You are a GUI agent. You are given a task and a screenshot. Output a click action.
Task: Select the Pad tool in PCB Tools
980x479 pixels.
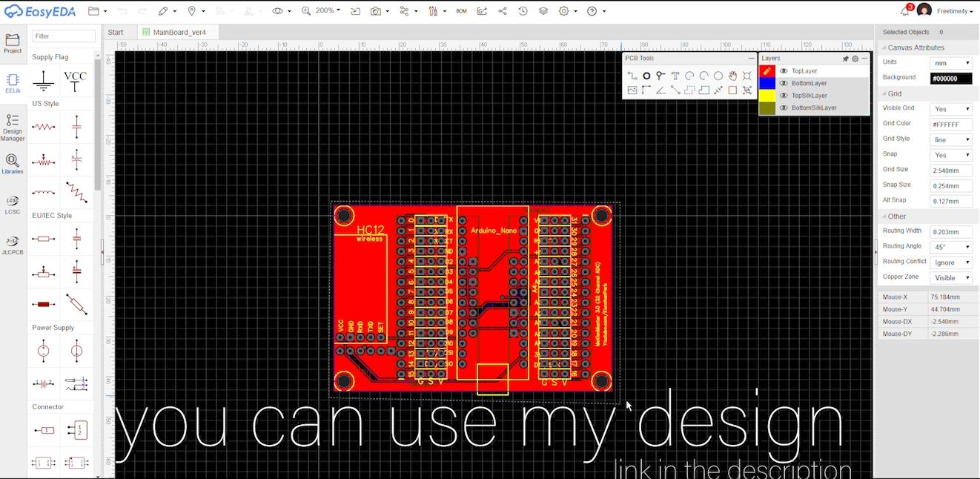(646, 76)
